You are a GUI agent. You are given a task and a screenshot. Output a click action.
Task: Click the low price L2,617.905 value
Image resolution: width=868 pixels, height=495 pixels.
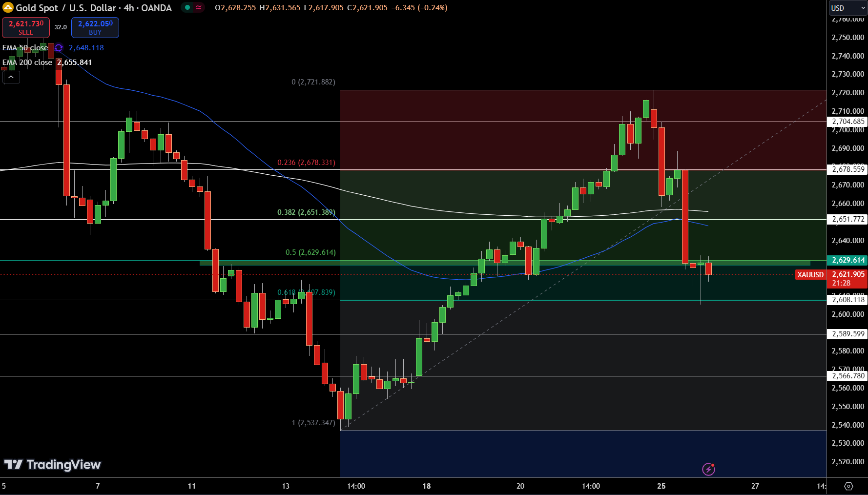[x=323, y=8]
